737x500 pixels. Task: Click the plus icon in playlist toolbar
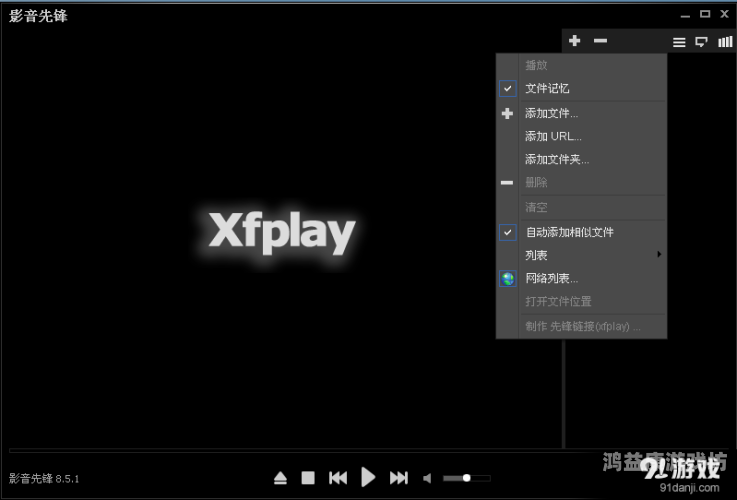[x=574, y=41]
